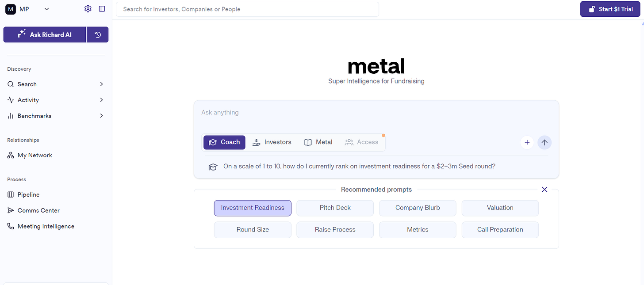The width and height of the screenshot is (644, 285).
Task: Select Investment Readiness prompt
Action: tap(253, 208)
